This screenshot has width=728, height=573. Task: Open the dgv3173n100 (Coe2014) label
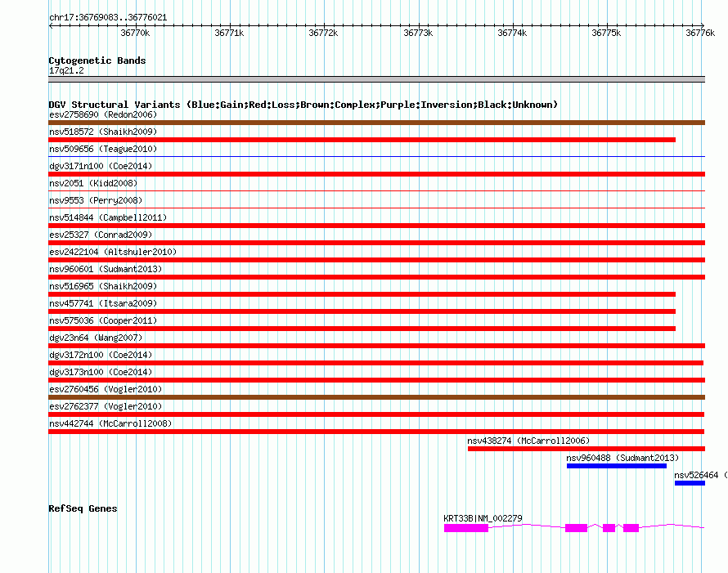(101, 372)
